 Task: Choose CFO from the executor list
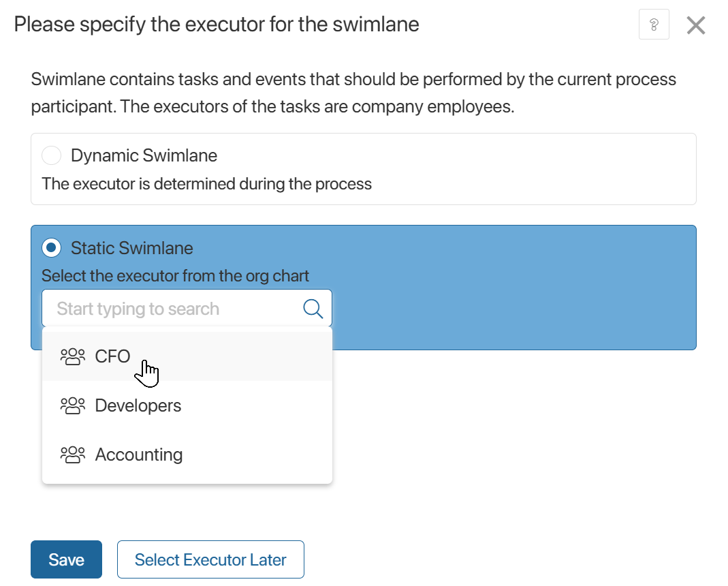point(112,356)
